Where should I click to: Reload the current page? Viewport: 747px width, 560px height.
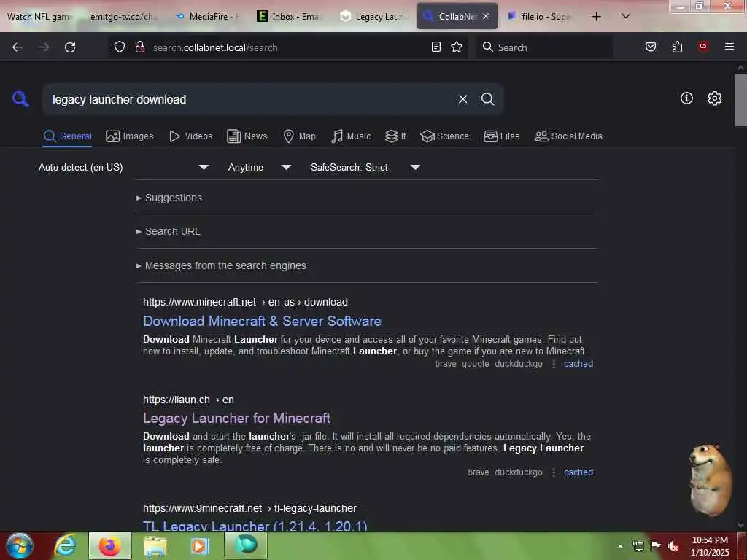click(70, 47)
